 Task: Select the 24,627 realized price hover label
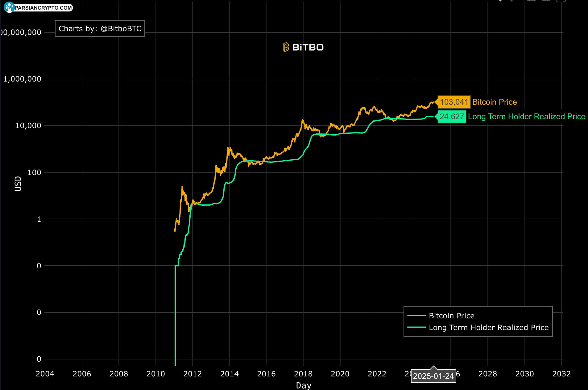click(x=452, y=116)
